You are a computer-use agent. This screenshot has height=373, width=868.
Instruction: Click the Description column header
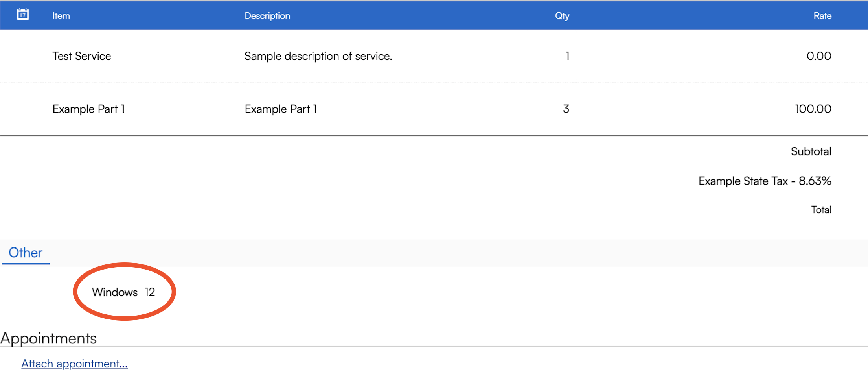267,16
